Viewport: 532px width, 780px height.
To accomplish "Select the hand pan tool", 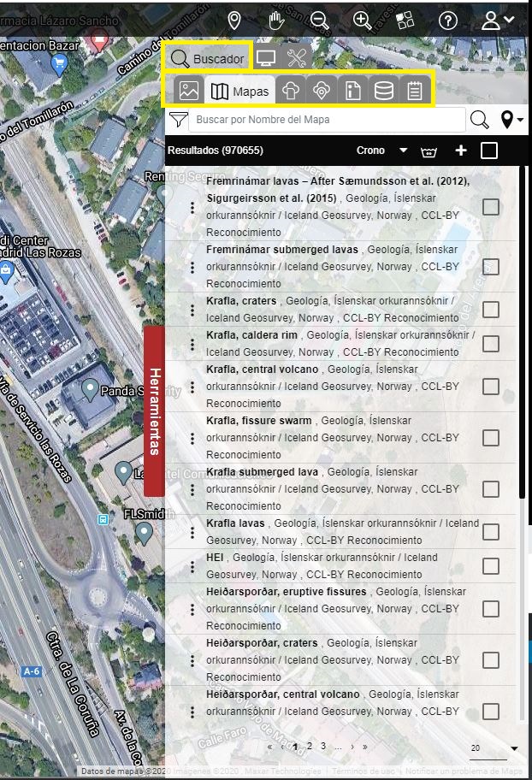I will tap(276, 21).
